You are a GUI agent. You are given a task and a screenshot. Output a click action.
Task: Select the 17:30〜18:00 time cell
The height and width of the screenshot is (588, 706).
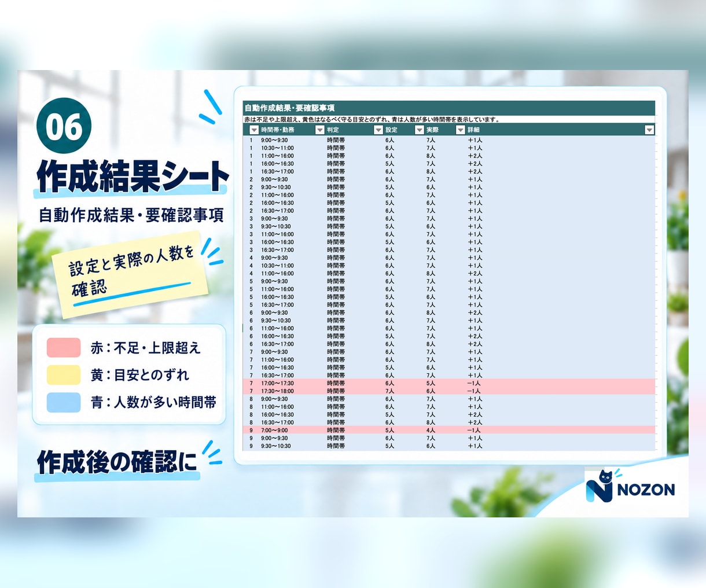coord(277,391)
